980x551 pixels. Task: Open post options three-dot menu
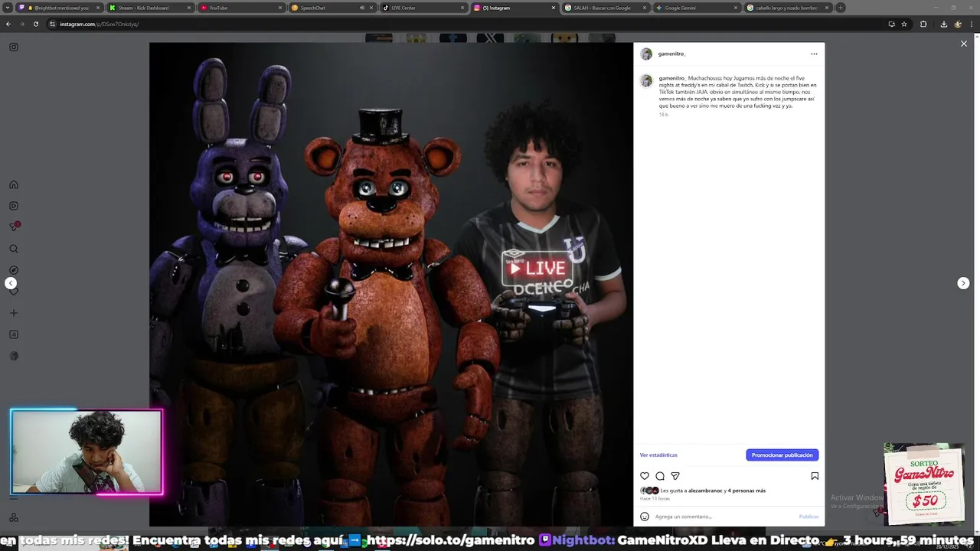click(814, 54)
